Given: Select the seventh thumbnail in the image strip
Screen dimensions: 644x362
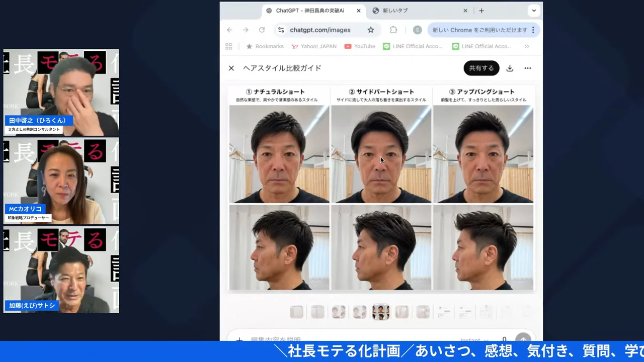Looking at the screenshot, I should [423, 312].
